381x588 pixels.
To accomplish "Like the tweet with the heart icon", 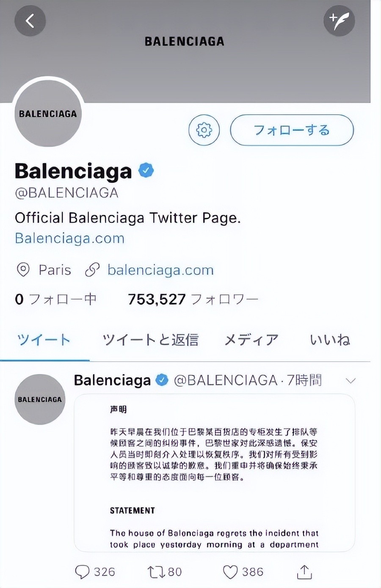I will pos(230,572).
